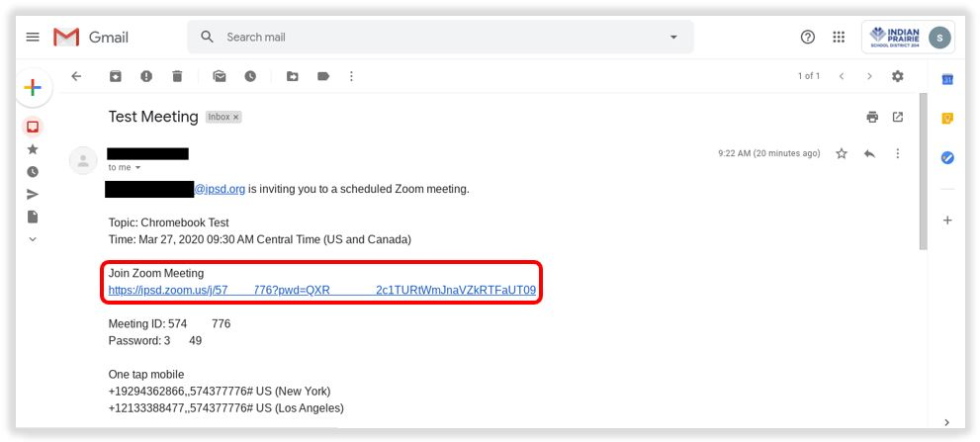
Task: Open Drafts in left sidebar
Action: (x=33, y=217)
